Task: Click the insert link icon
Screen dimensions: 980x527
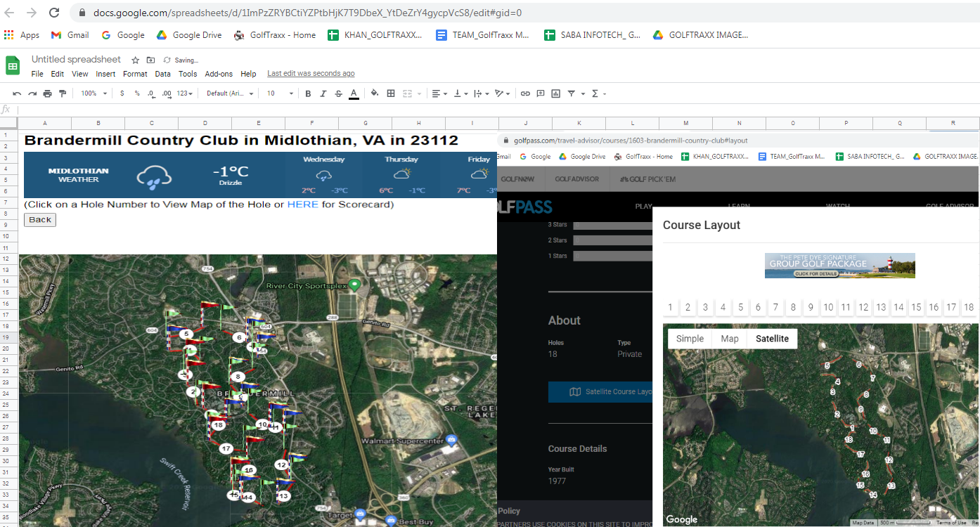Action: [x=525, y=93]
